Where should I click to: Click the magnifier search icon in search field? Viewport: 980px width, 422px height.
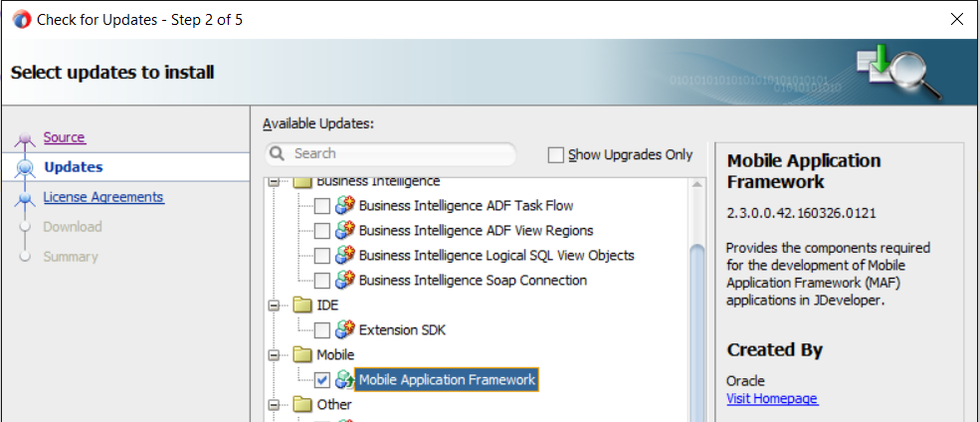click(279, 154)
